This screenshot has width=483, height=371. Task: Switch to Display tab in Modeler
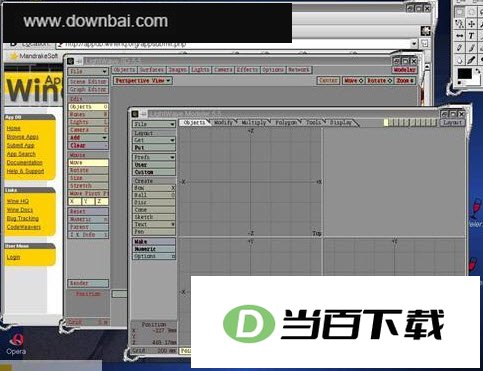[x=341, y=122]
